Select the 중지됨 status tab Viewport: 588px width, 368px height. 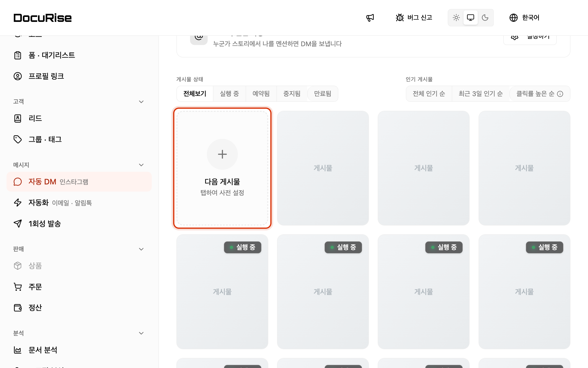pyautogui.click(x=292, y=94)
